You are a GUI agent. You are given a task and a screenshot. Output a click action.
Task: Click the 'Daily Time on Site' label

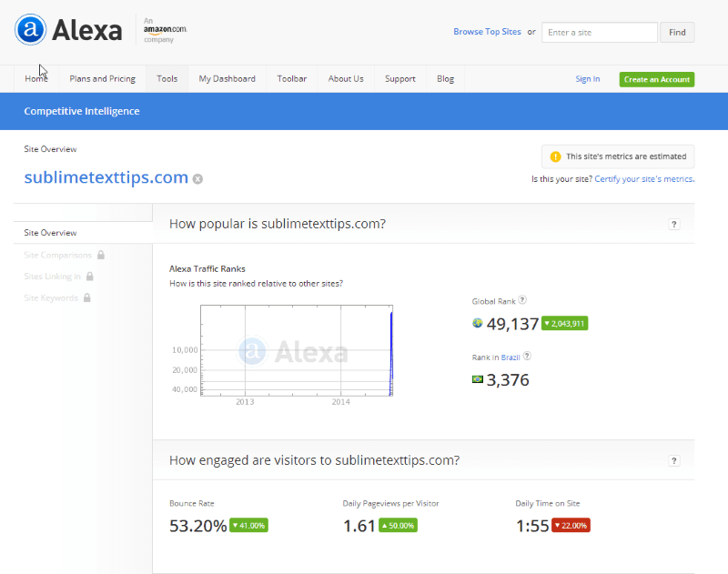pyautogui.click(x=548, y=503)
